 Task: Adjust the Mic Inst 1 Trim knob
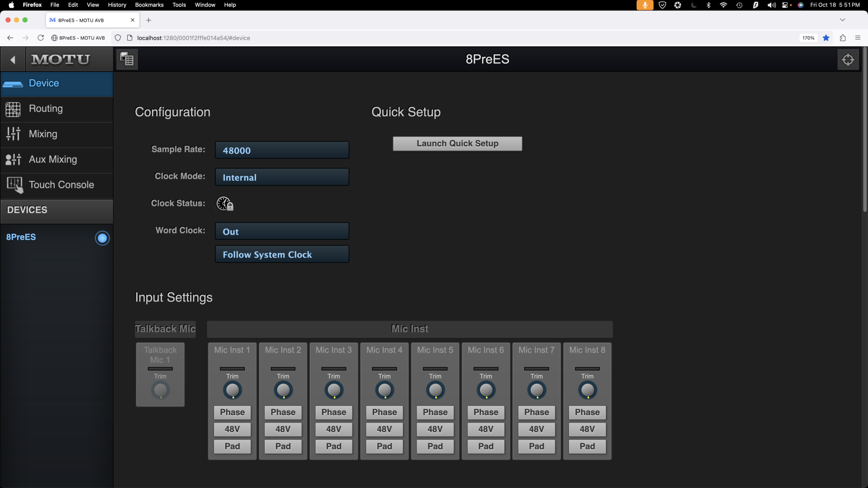(x=232, y=390)
